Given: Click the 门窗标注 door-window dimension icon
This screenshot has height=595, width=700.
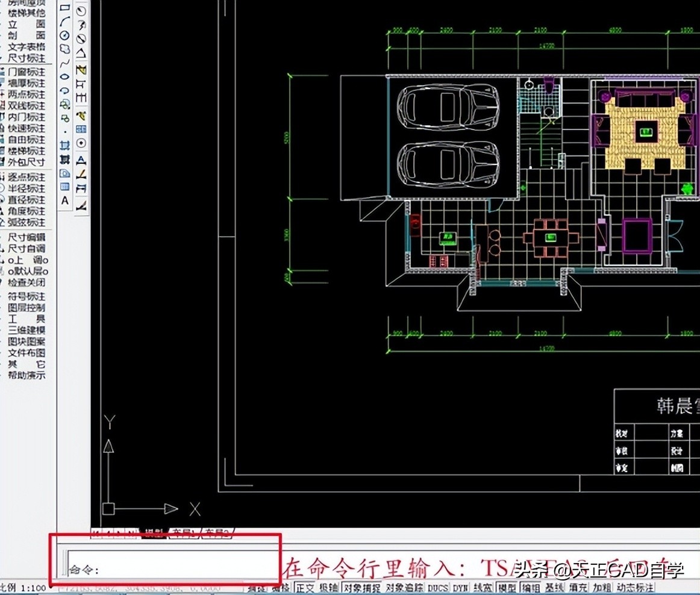Looking at the screenshot, I should click(25, 72).
